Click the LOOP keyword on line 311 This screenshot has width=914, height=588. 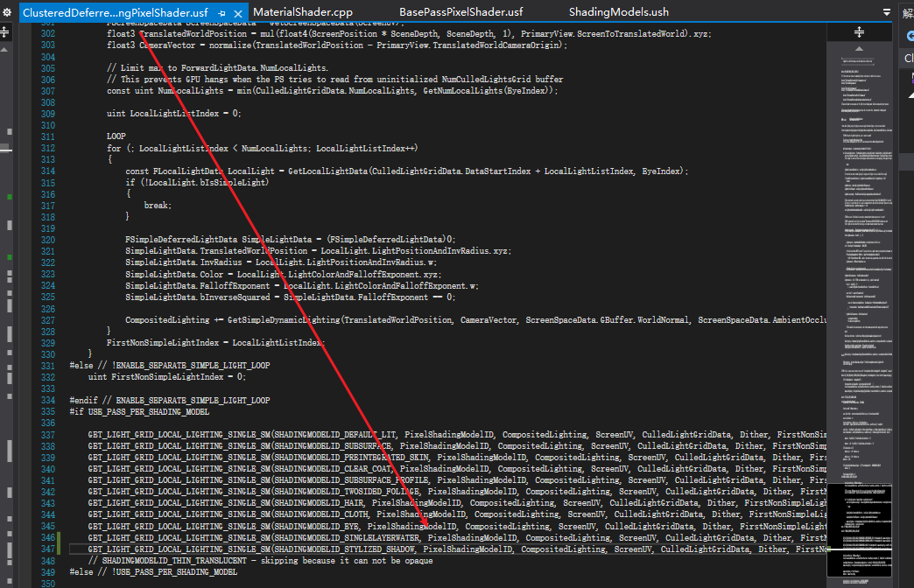pos(116,136)
